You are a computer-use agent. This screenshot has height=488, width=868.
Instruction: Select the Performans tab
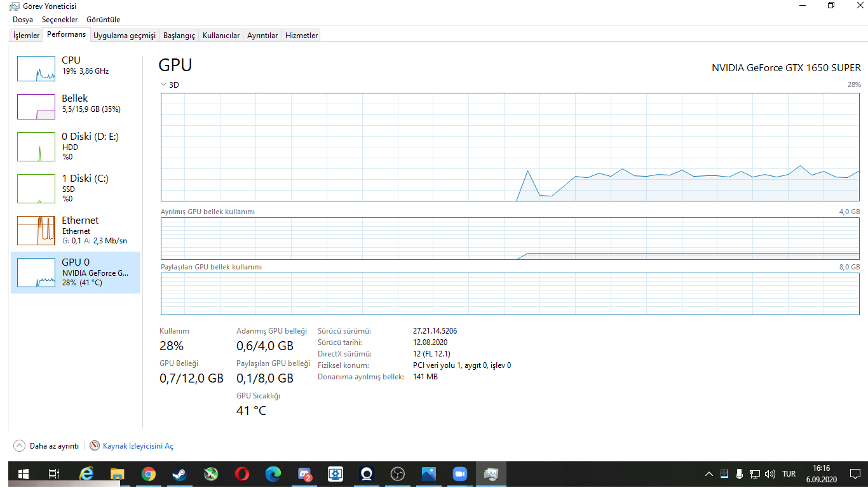coord(66,34)
